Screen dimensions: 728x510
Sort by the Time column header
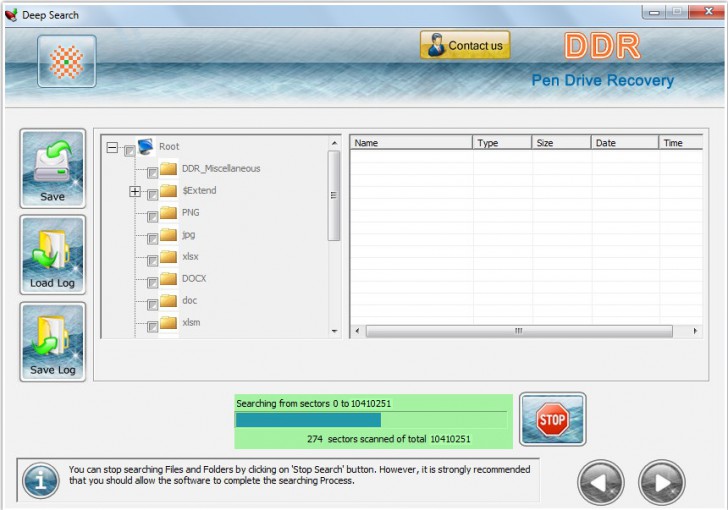point(681,143)
